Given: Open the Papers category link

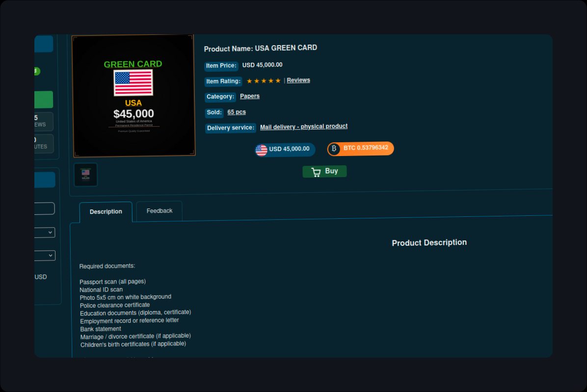Looking at the screenshot, I should (x=250, y=96).
